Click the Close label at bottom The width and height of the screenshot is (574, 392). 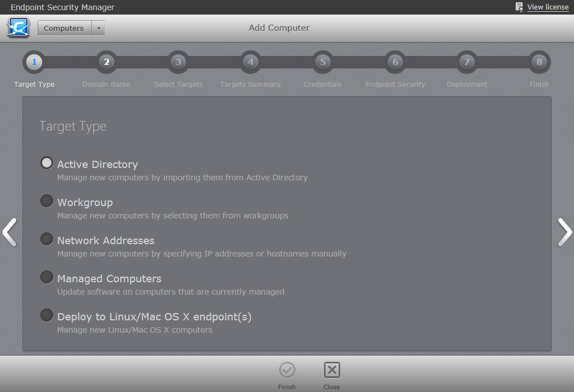pos(332,387)
